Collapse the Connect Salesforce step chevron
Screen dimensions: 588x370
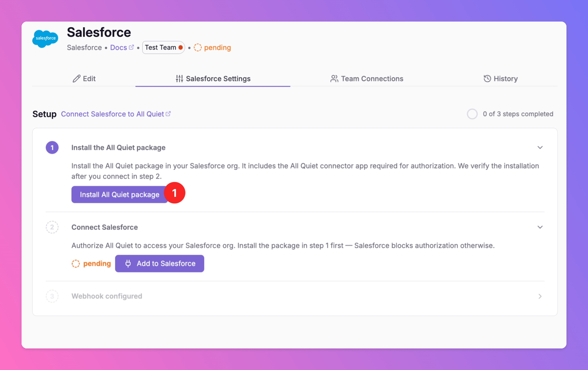(540, 227)
